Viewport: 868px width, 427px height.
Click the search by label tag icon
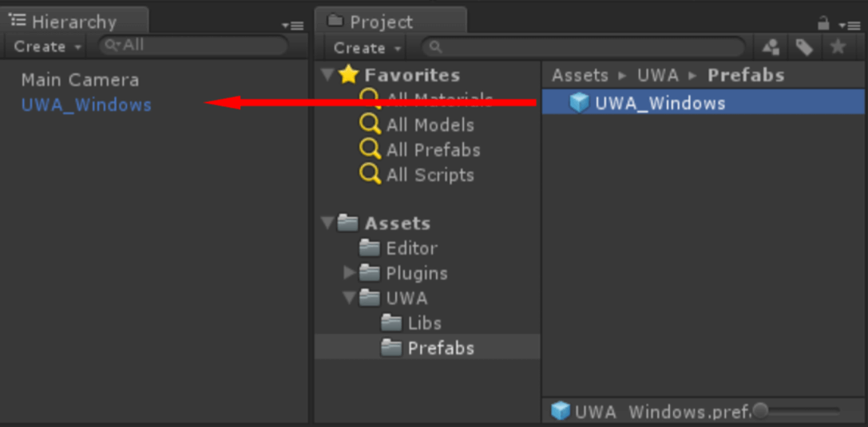tap(804, 48)
